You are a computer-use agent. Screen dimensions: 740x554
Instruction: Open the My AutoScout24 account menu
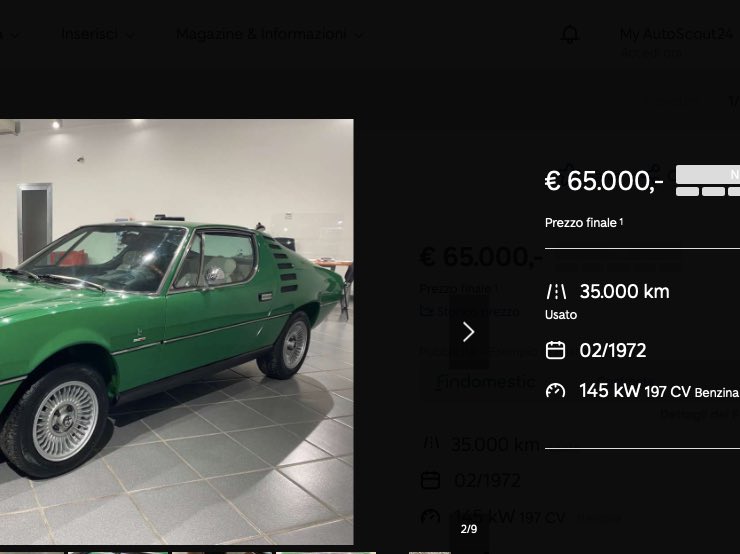point(675,34)
